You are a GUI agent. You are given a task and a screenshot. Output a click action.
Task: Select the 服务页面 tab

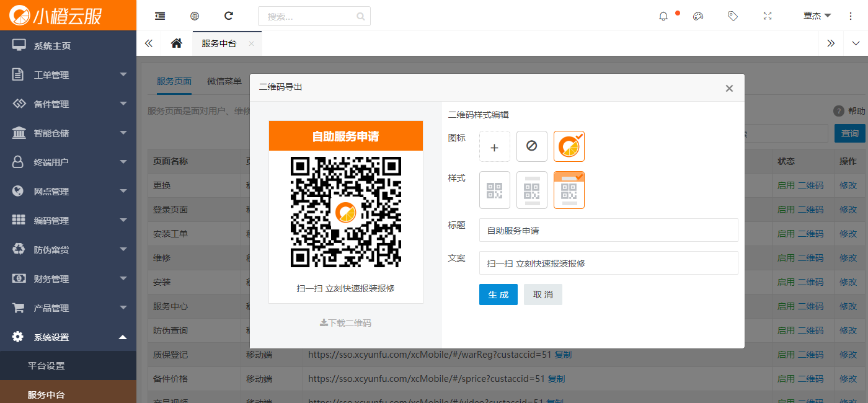click(174, 81)
